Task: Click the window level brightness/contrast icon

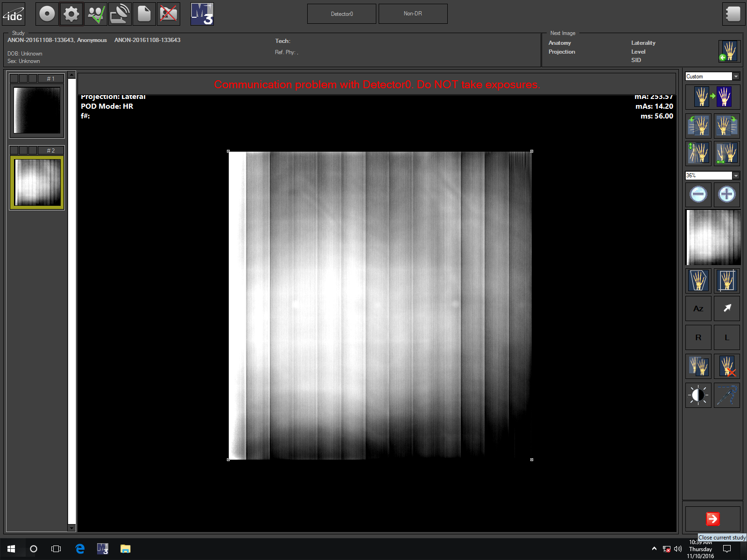Action: (x=698, y=395)
